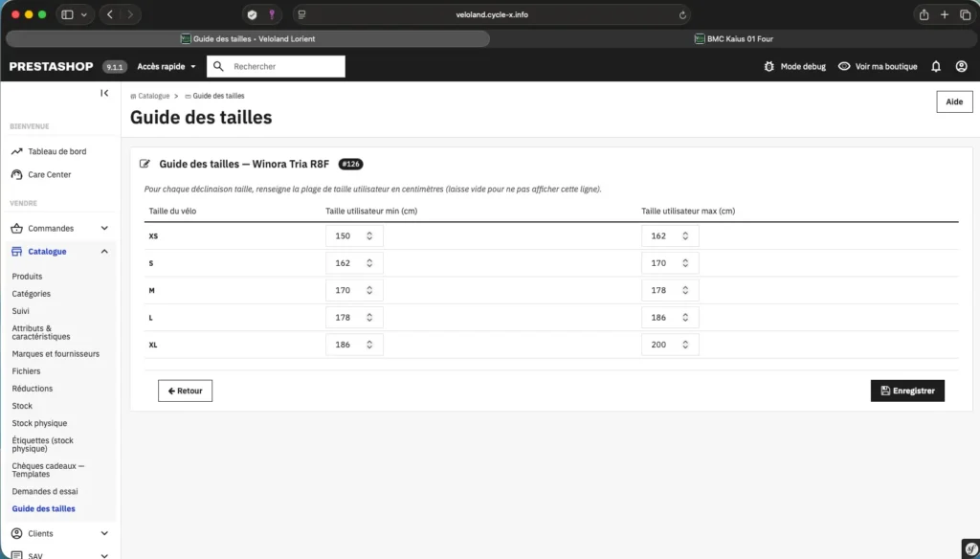Open Produits in the Catalogue menu

[x=27, y=277]
